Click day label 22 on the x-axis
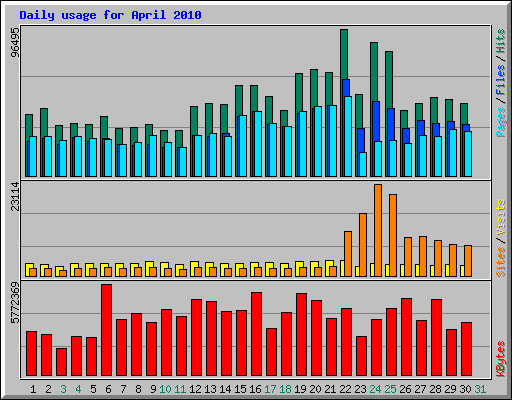Image resolution: width=512 pixels, height=400 pixels. [345, 389]
